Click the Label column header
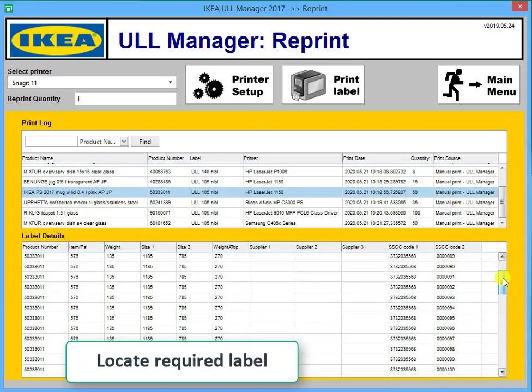The image size is (532, 392). click(x=216, y=158)
